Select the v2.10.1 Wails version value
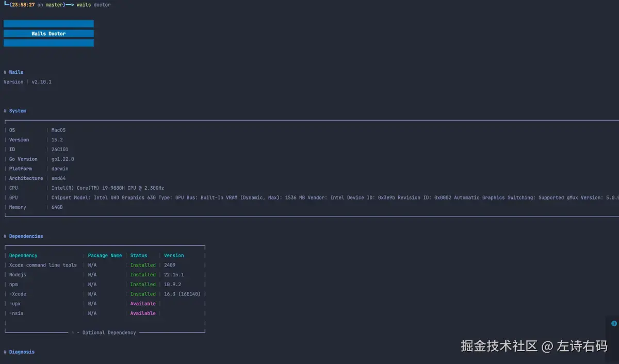The width and height of the screenshot is (619, 364). click(42, 82)
